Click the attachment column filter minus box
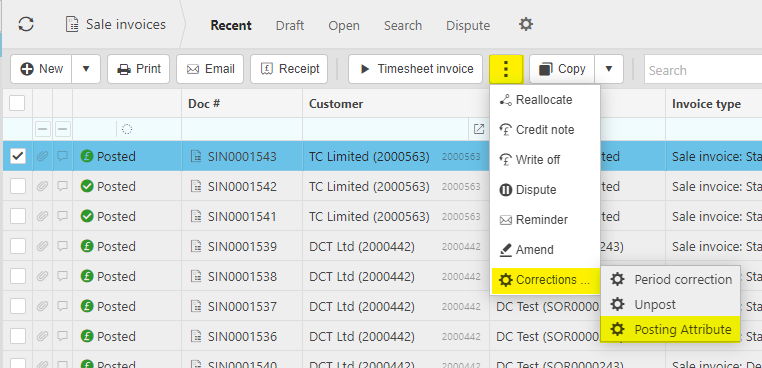The image size is (762, 368). pos(42,129)
